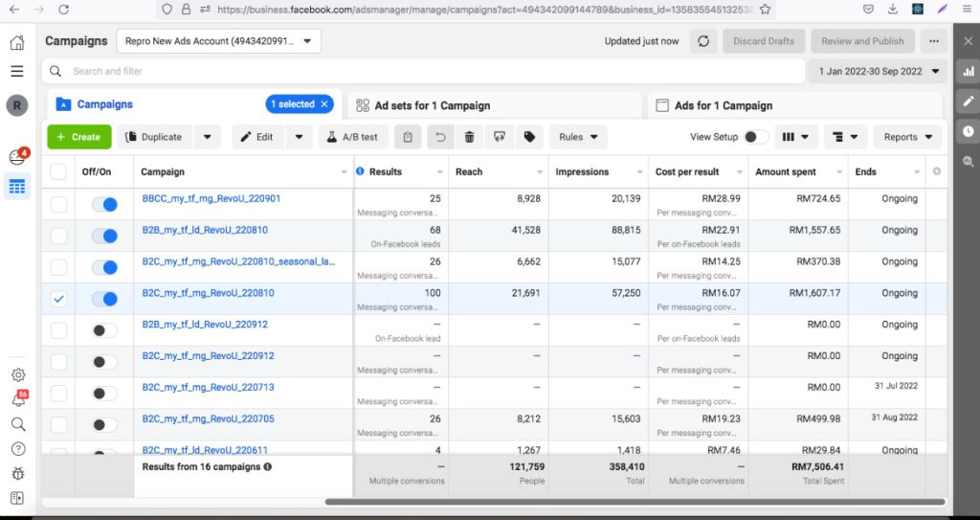Toggle the View Setup switch
The height and width of the screenshot is (520, 980).
(755, 137)
